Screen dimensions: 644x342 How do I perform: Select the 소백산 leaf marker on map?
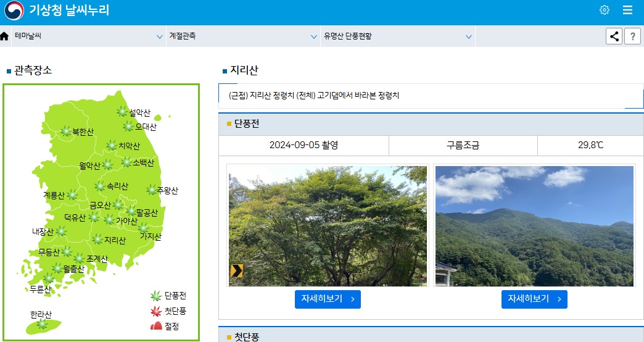(x=126, y=162)
